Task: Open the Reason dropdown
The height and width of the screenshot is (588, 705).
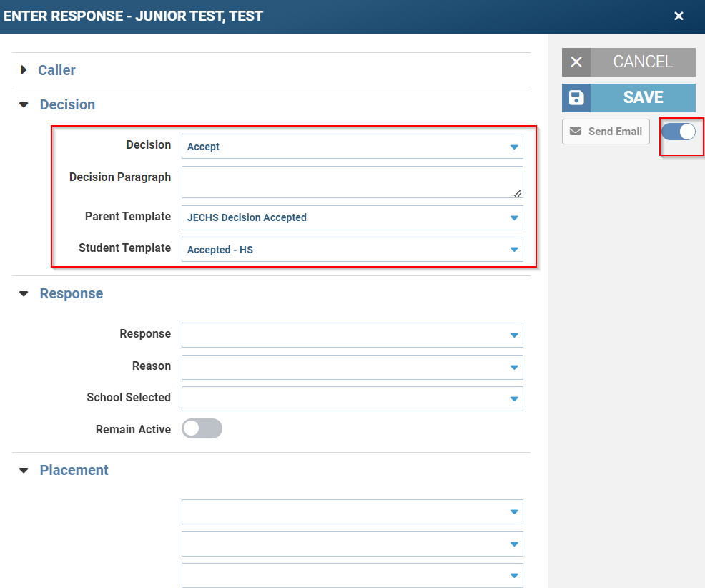Action: 352,367
